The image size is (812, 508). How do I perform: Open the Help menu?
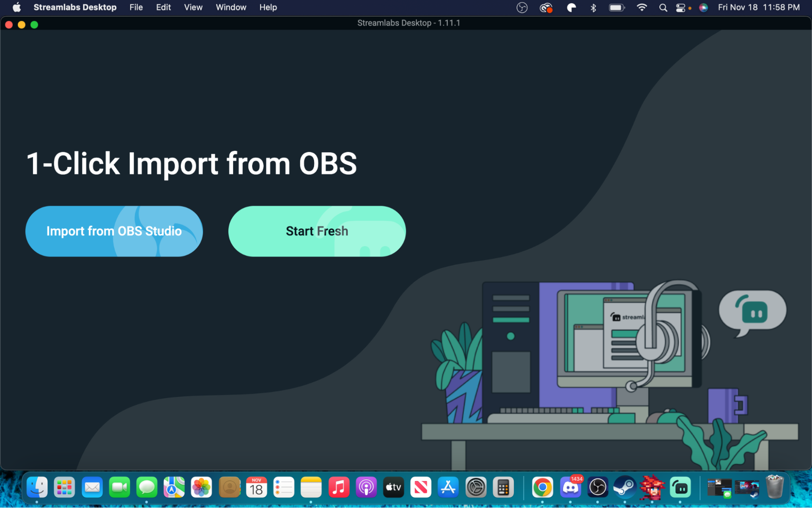pos(268,7)
